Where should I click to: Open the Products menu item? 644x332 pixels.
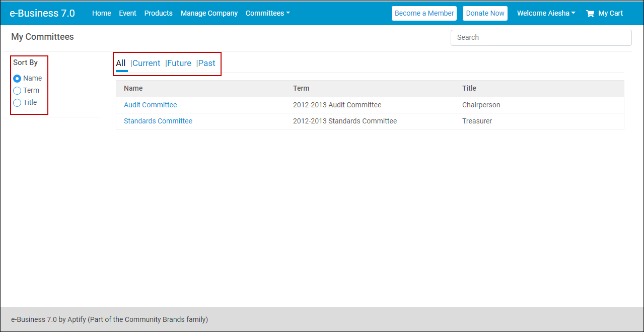pyautogui.click(x=158, y=13)
